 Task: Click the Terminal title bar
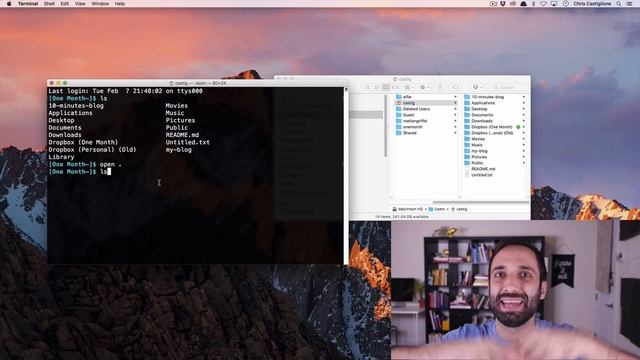198,83
